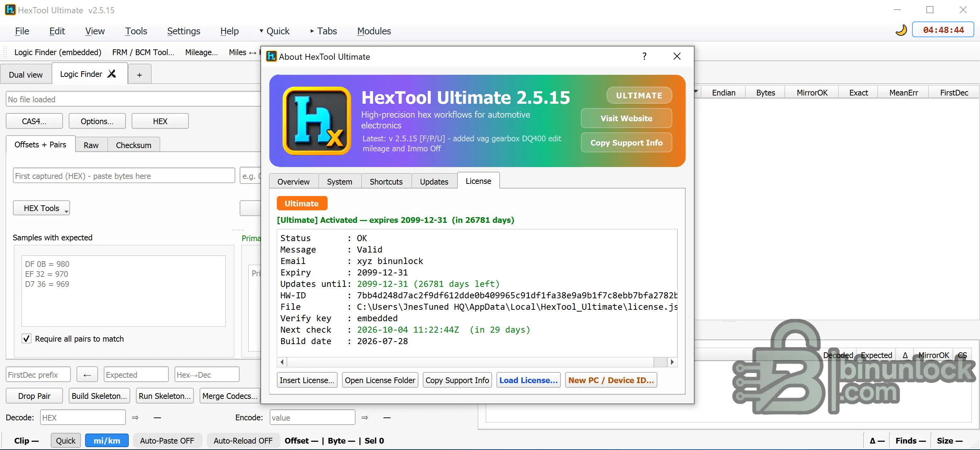
Task: Select the License tab
Action: [478, 181]
